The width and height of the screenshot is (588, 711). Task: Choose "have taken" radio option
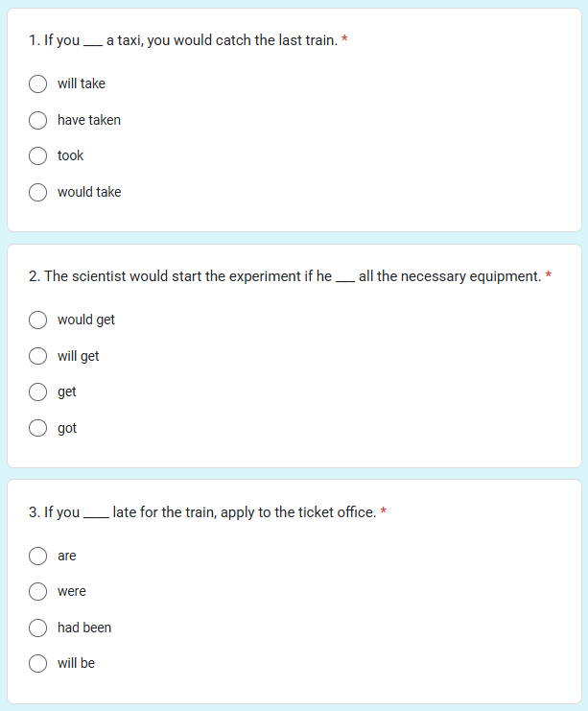click(x=37, y=120)
